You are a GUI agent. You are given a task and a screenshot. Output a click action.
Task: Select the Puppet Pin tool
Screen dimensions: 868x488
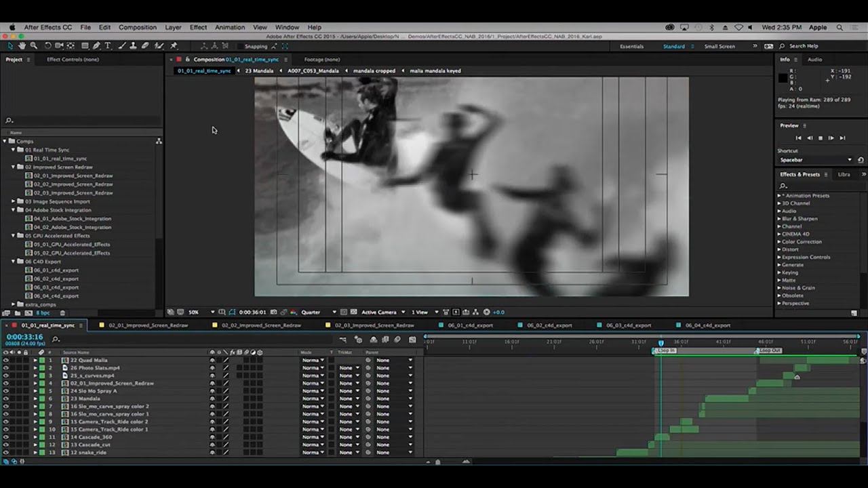click(x=174, y=46)
